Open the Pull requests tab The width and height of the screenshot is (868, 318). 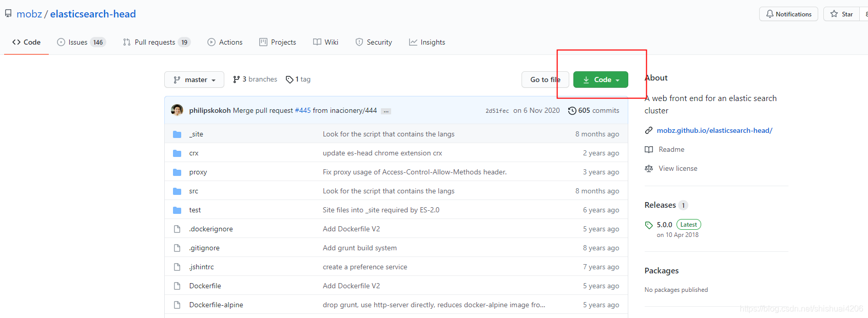(157, 42)
